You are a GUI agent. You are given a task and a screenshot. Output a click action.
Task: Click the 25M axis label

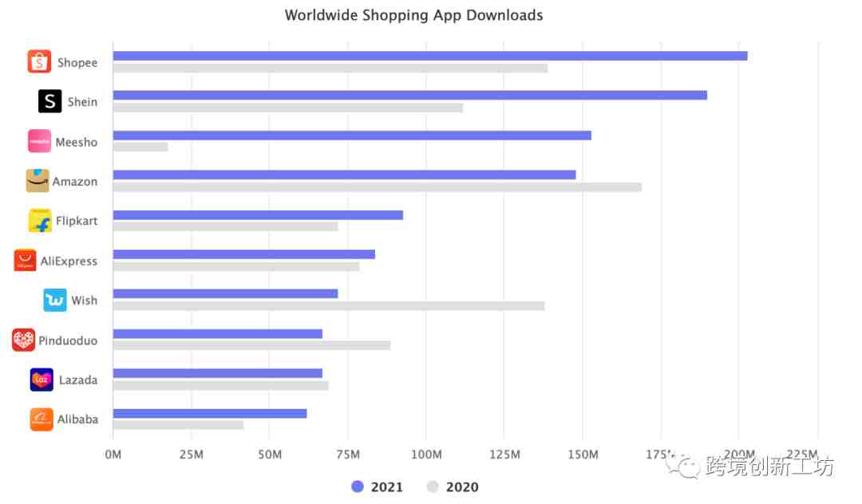click(192, 455)
